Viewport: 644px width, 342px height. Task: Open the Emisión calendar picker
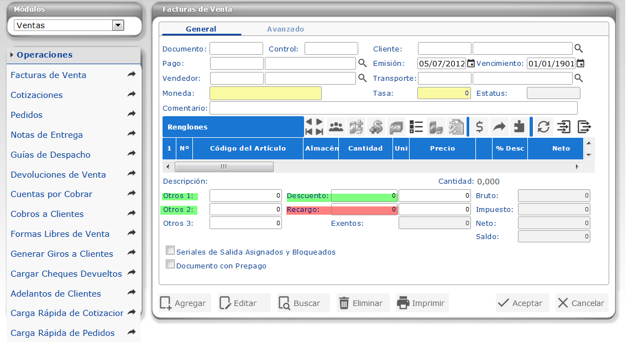(x=470, y=64)
